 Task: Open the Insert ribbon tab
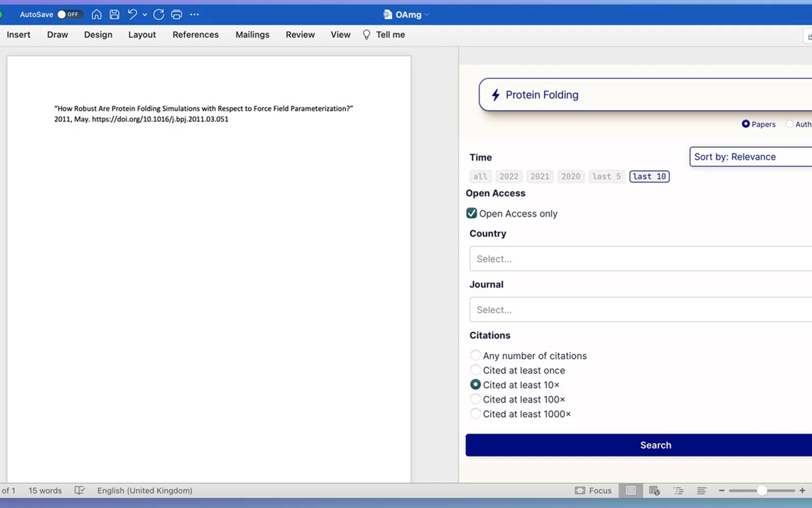coord(18,35)
